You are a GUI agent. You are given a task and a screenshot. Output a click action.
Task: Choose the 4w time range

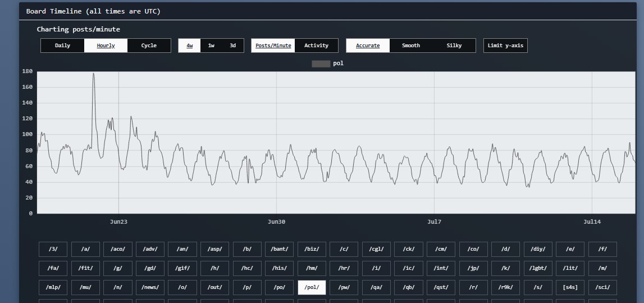click(189, 46)
